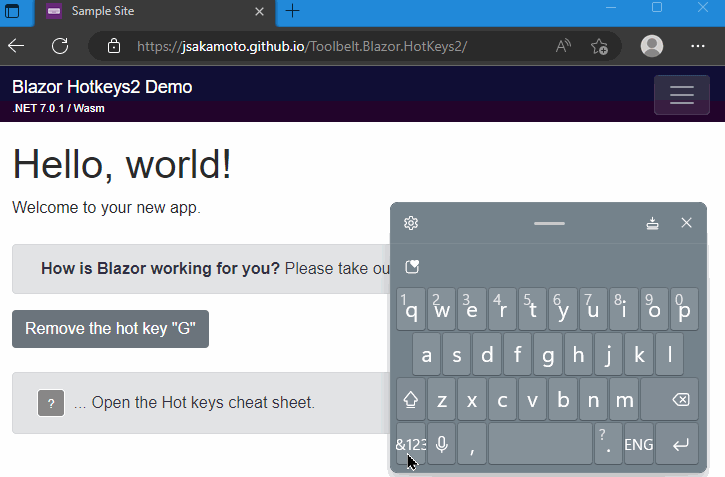Viewport: 725px width, 477px height.
Task: Open browser Settings and more menu
Action: coord(698,46)
